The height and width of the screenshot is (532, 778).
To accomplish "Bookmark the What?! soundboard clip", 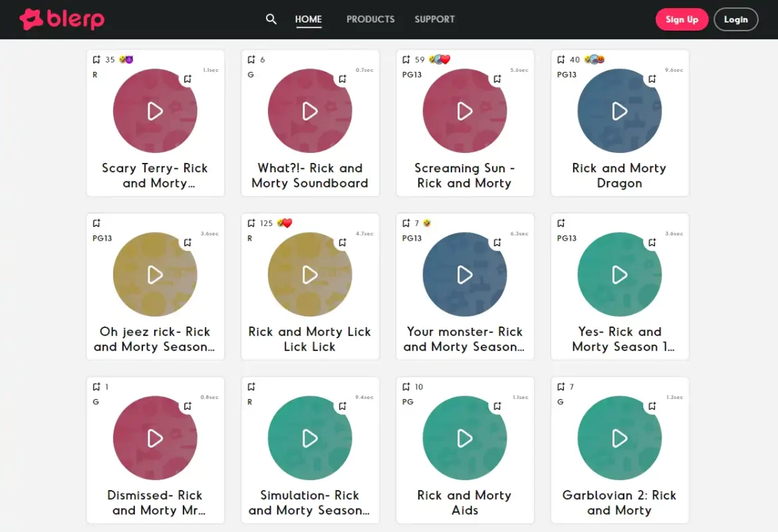I will [342, 79].
